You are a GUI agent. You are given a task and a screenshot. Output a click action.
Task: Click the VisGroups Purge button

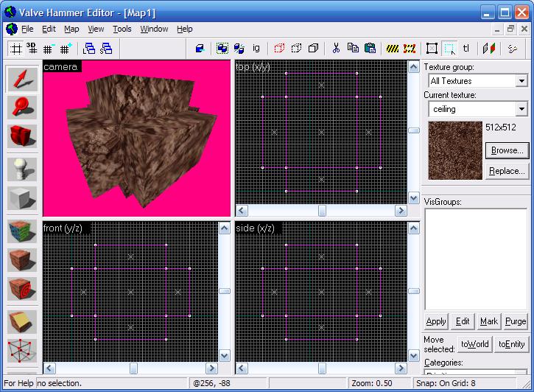(516, 321)
